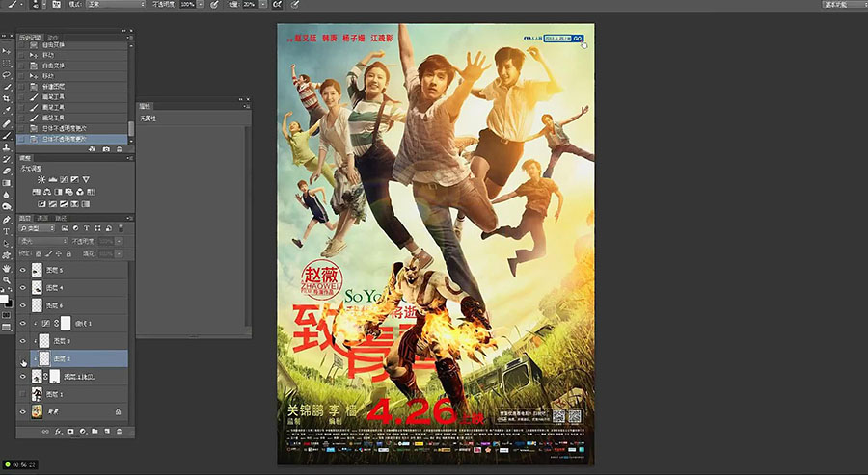
Task: Hide the Background layer 背景
Action: coord(23,412)
